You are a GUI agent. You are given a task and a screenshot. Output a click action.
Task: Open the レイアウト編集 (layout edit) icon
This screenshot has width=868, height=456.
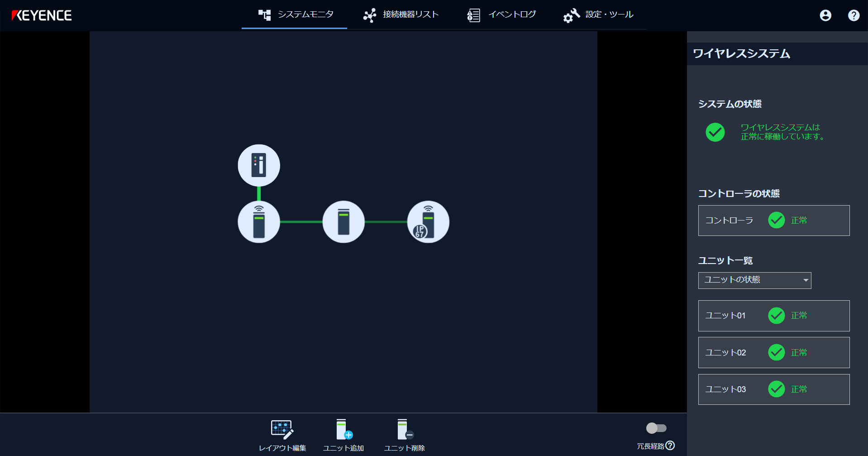tap(282, 429)
